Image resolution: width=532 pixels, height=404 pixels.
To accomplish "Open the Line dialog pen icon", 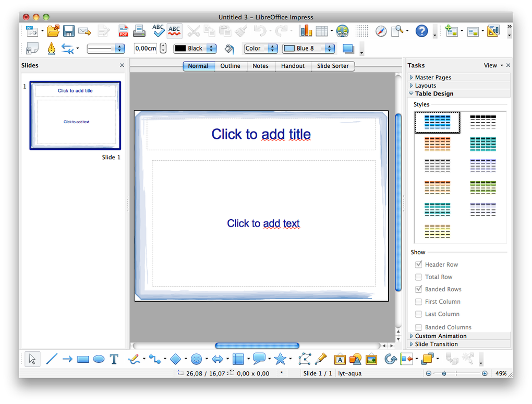I will (52, 49).
